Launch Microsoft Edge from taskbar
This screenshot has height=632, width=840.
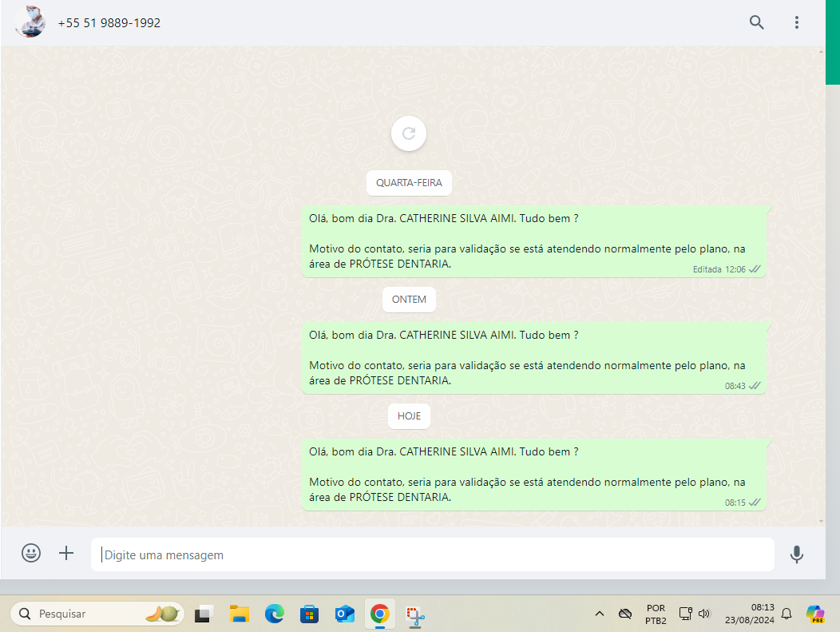click(x=275, y=614)
